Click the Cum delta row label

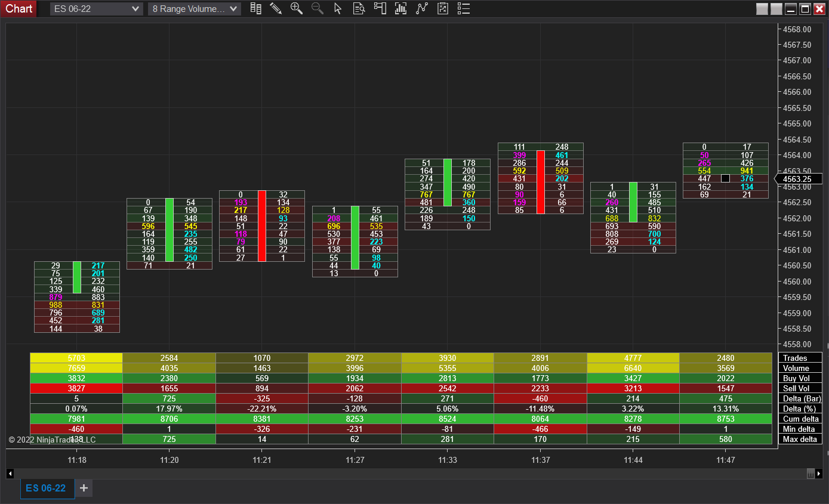(x=800, y=419)
